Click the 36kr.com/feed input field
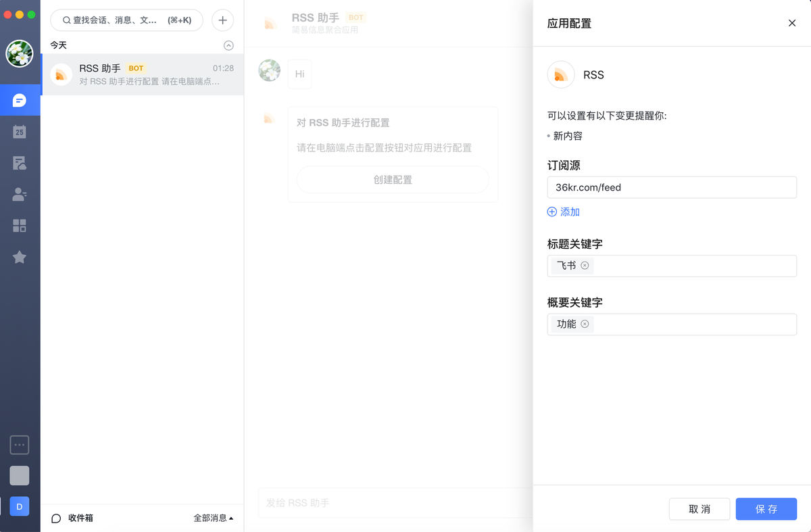Image resolution: width=811 pixels, height=532 pixels. 671,187
